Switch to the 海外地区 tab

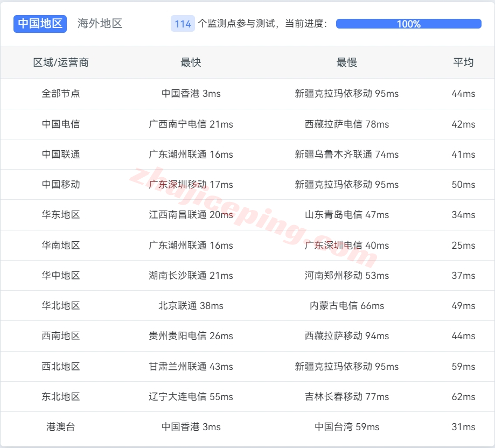pyautogui.click(x=100, y=24)
